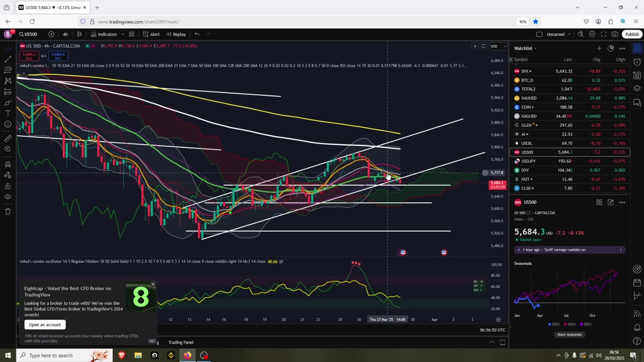Open the emoji and icons tool
The height and width of the screenshot is (362, 644).
8,124
